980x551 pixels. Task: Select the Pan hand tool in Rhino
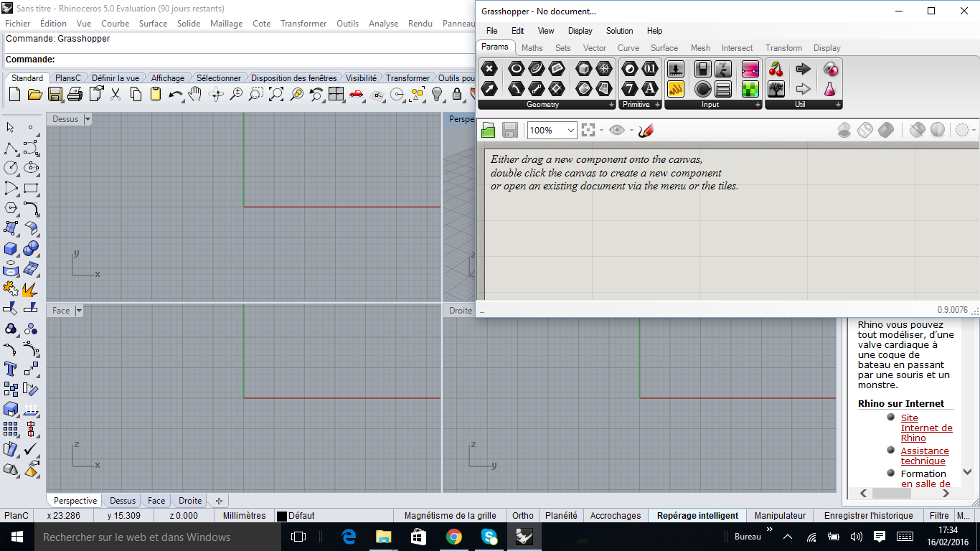click(x=195, y=94)
